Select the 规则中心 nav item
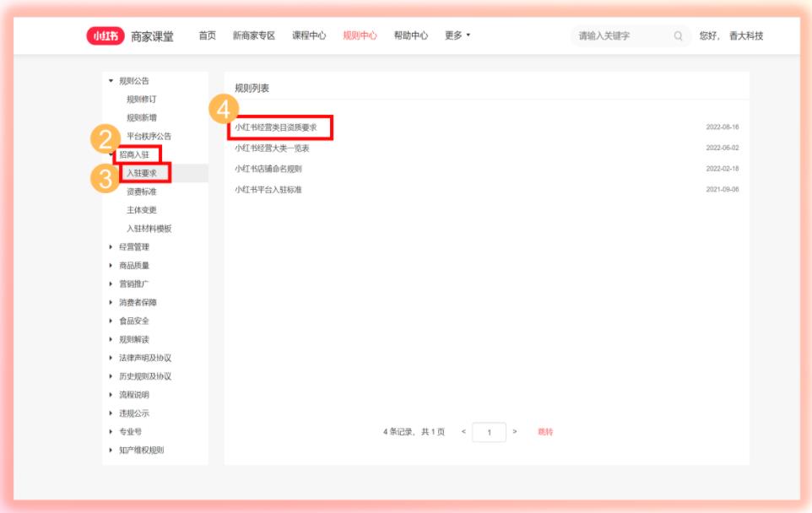 (x=360, y=35)
